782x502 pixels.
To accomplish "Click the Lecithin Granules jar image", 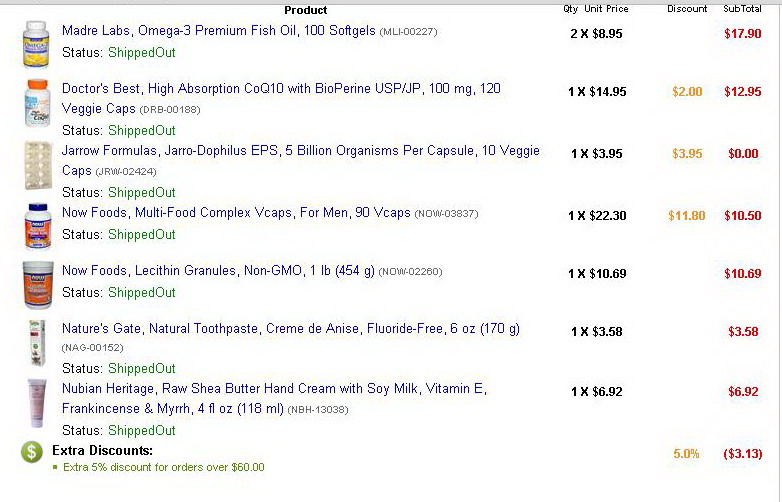I will click(x=37, y=283).
